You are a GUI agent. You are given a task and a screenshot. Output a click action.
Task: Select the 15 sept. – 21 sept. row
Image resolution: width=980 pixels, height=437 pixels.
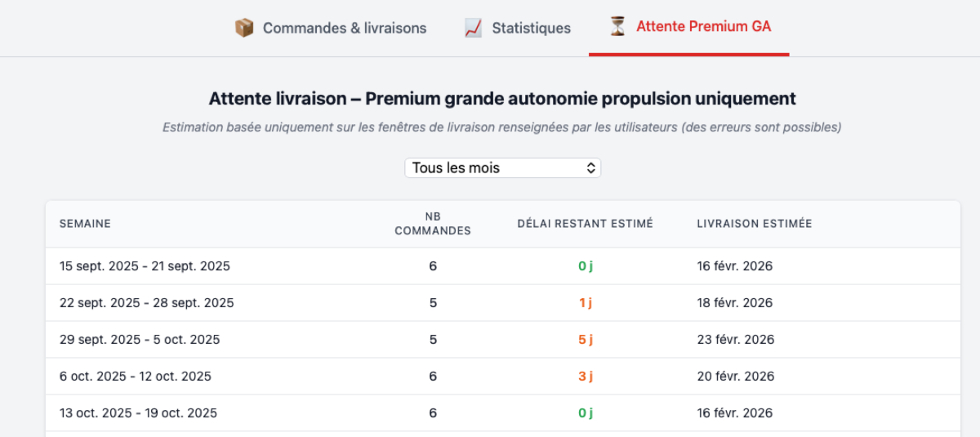pos(145,266)
